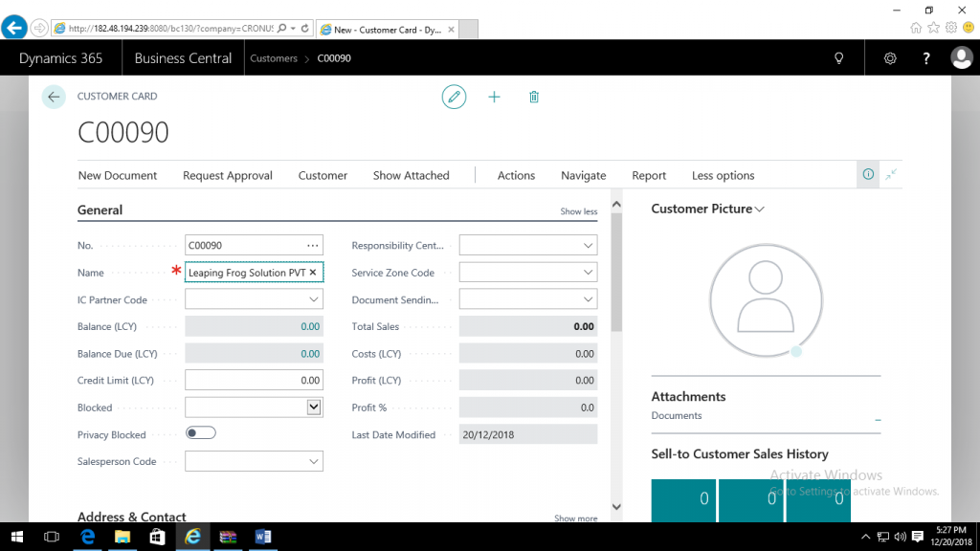Viewport: 980px width, 551px height.
Task: Click the Credit Limit (LCY) field
Action: (254, 381)
